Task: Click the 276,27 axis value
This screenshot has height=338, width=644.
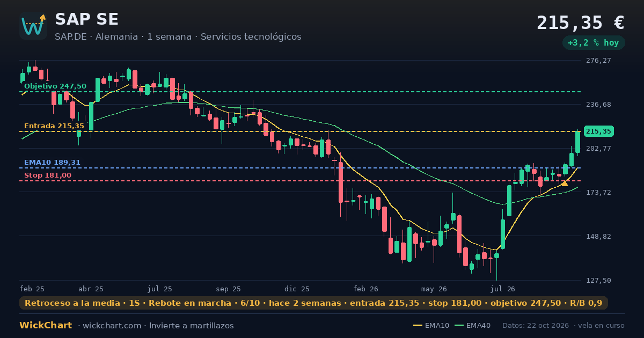Action: pyautogui.click(x=598, y=61)
